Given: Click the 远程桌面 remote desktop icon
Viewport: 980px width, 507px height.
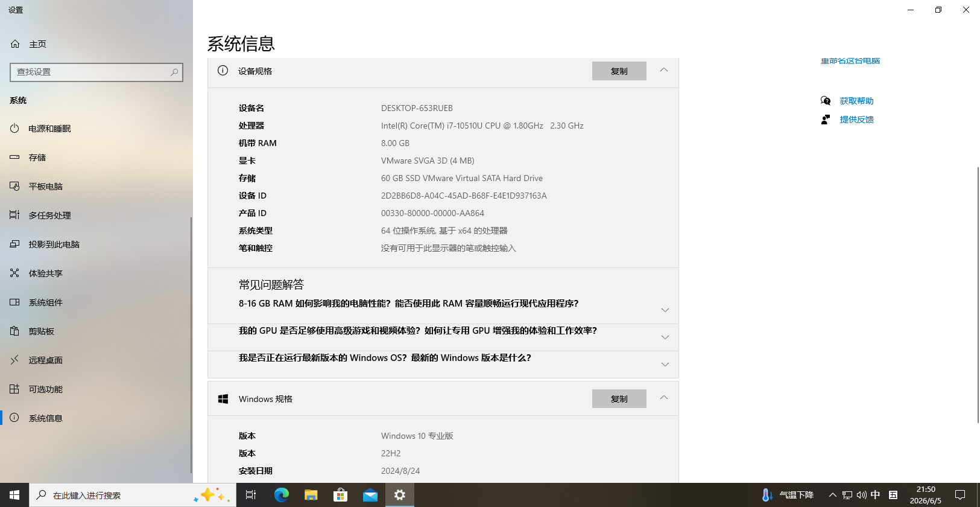Looking at the screenshot, I should click(15, 360).
